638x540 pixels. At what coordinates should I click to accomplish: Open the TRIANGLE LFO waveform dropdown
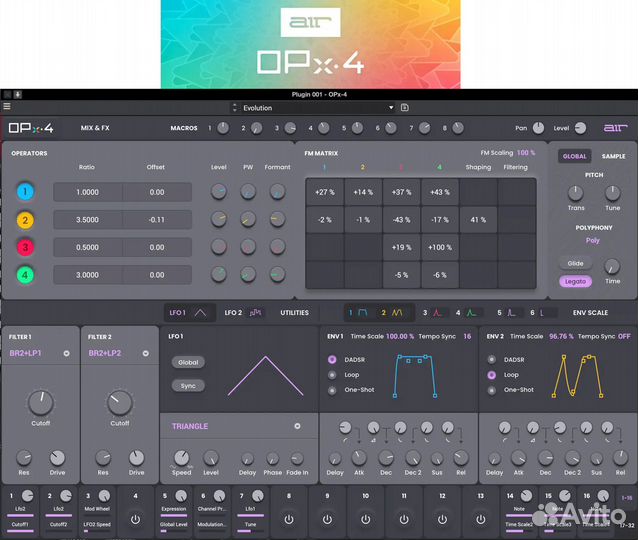coord(239,426)
